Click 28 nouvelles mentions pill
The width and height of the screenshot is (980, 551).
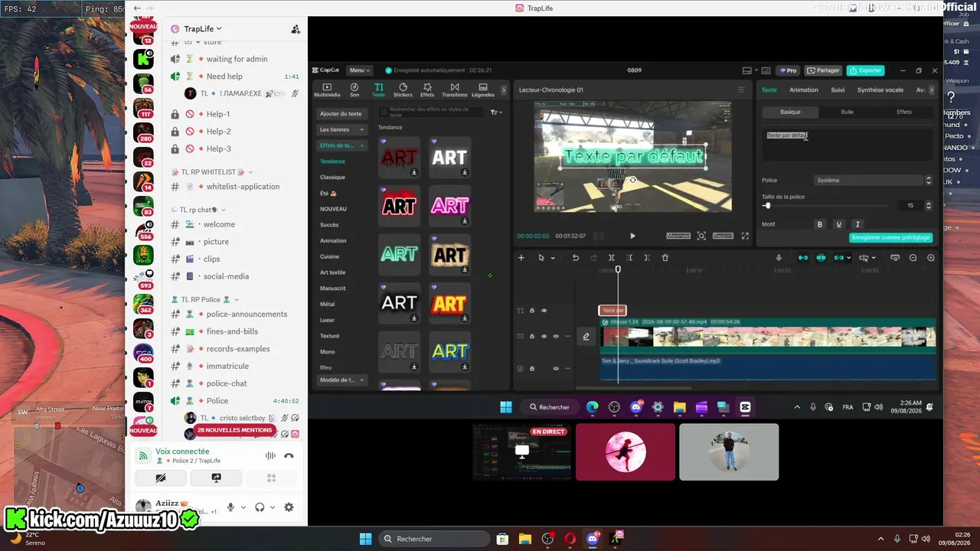(234, 430)
